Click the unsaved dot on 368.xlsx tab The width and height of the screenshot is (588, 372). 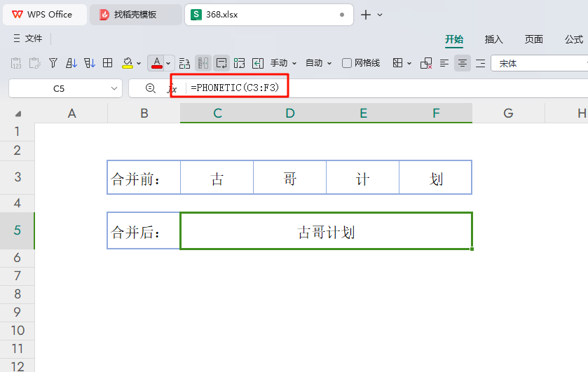point(341,15)
